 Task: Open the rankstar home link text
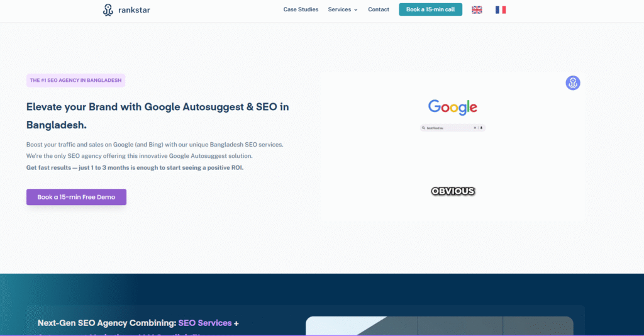coord(135,10)
